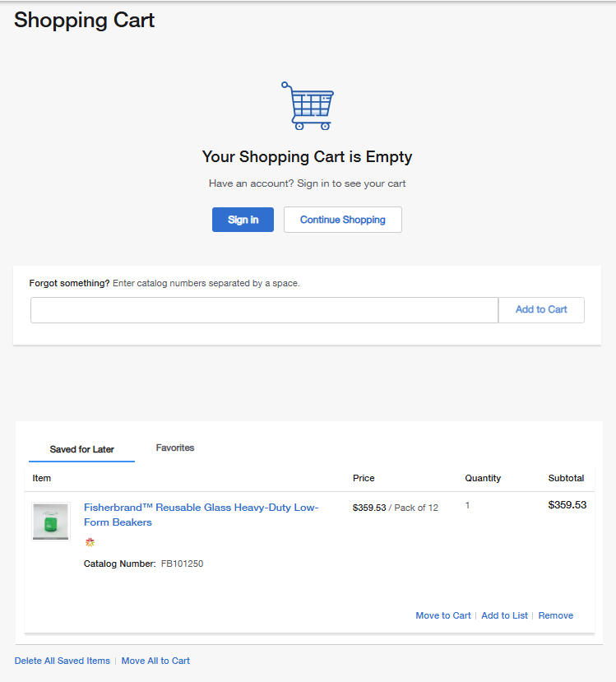Click 'Your Shopping Cart is Empty' heading
Screen dimensions: 616x682
pyautogui.click(x=308, y=156)
